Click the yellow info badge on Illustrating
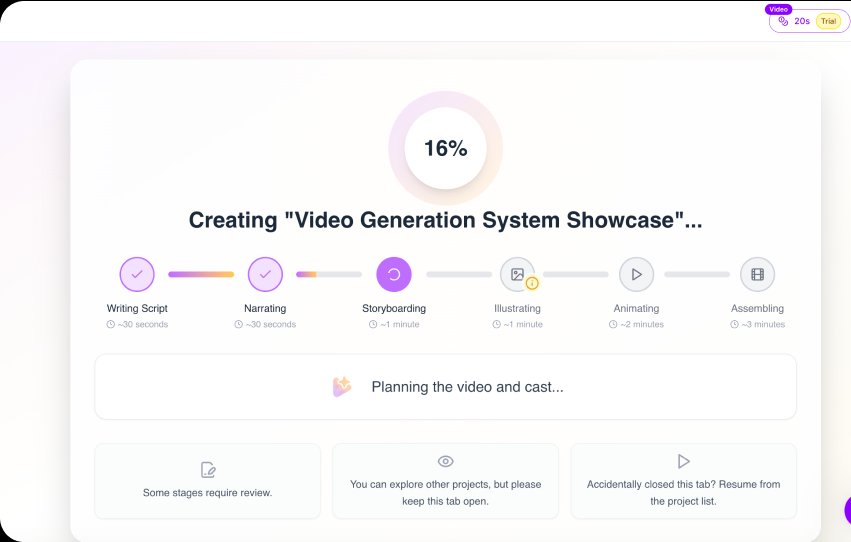The image size is (851, 542). coord(532,283)
